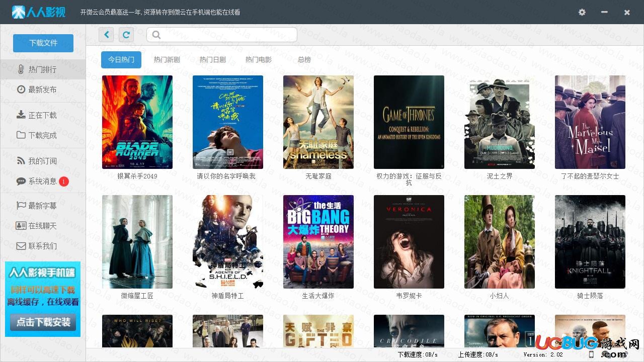644x362 pixels.
Task: Open the Marvelous Mrs. Maisel poster
Action: tap(590, 122)
